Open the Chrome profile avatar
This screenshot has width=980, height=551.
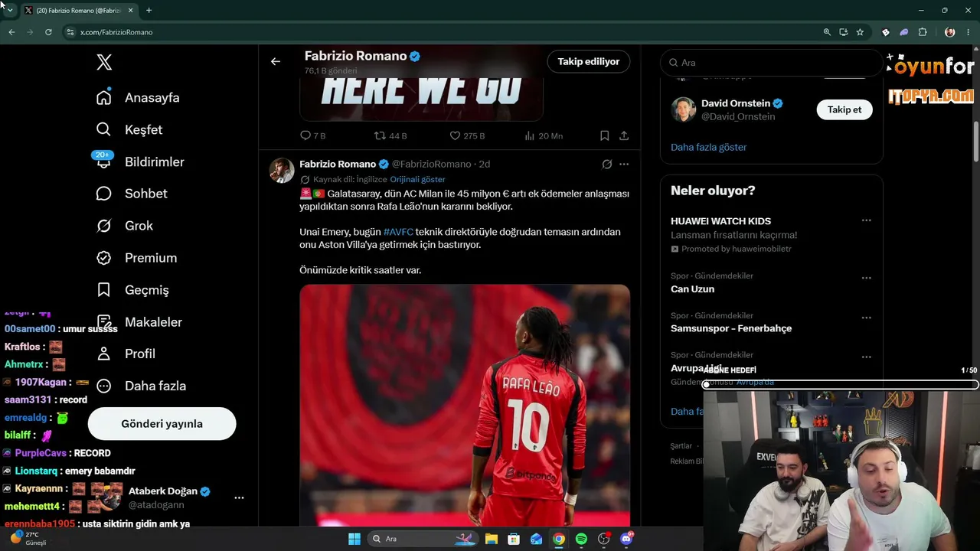click(x=950, y=32)
